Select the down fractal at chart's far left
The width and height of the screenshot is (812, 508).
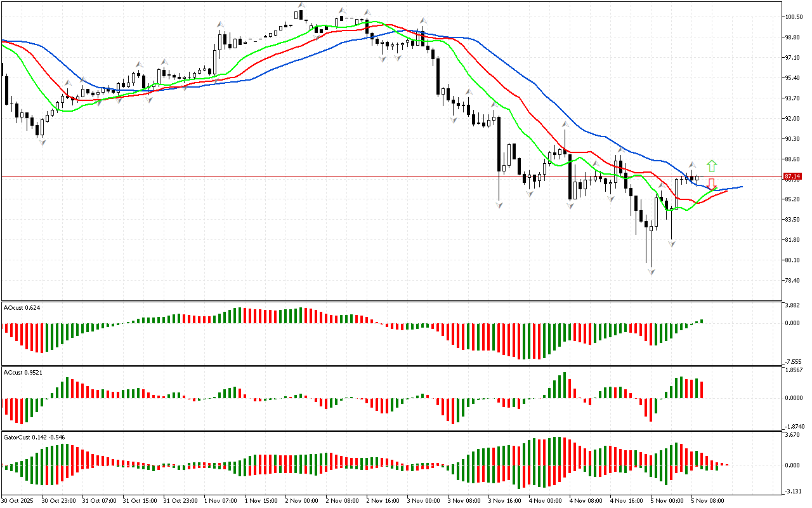(x=42, y=142)
